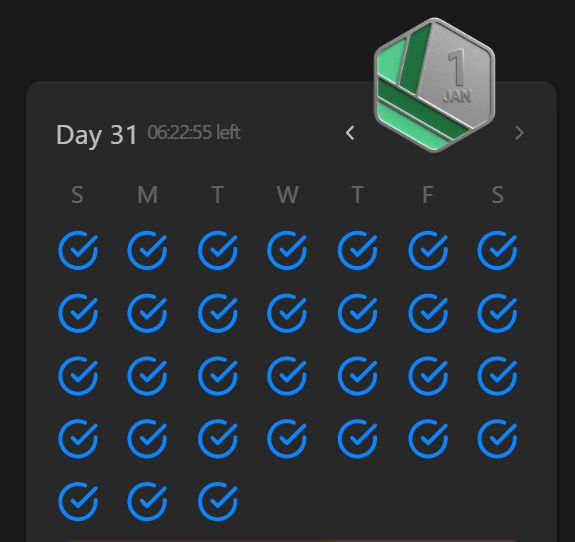Click last-row Sunday completed checkmark

pos(78,502)
